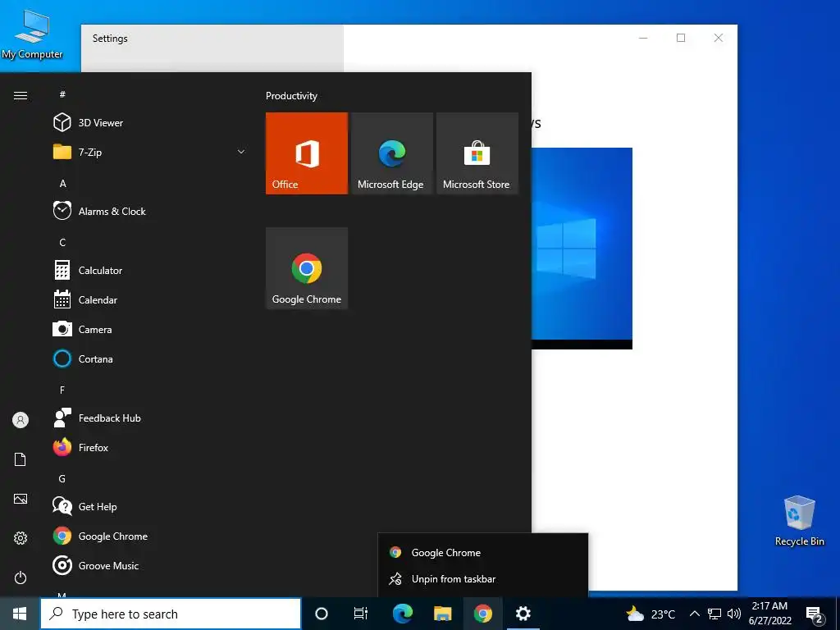Open File Explorer from the taskbar

pos(442,614)
